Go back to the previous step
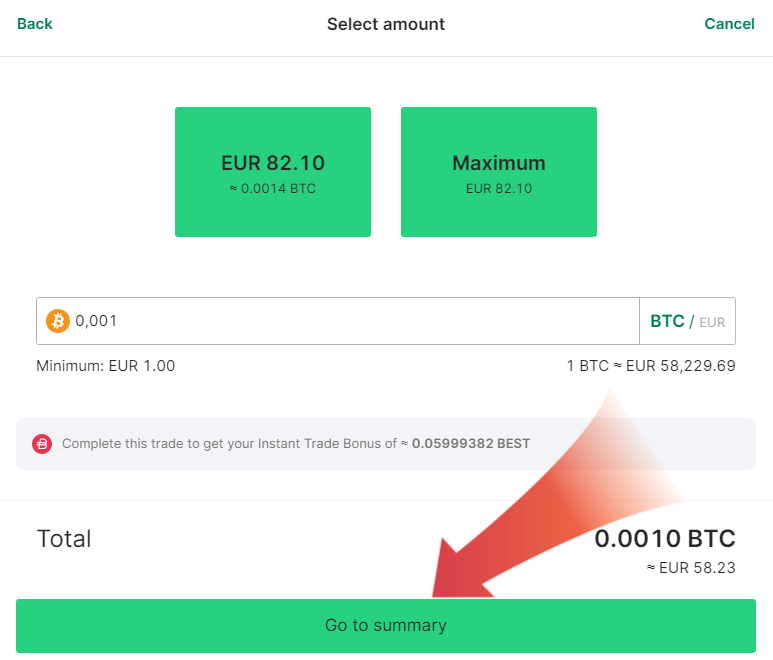 [x=35, y=24]
